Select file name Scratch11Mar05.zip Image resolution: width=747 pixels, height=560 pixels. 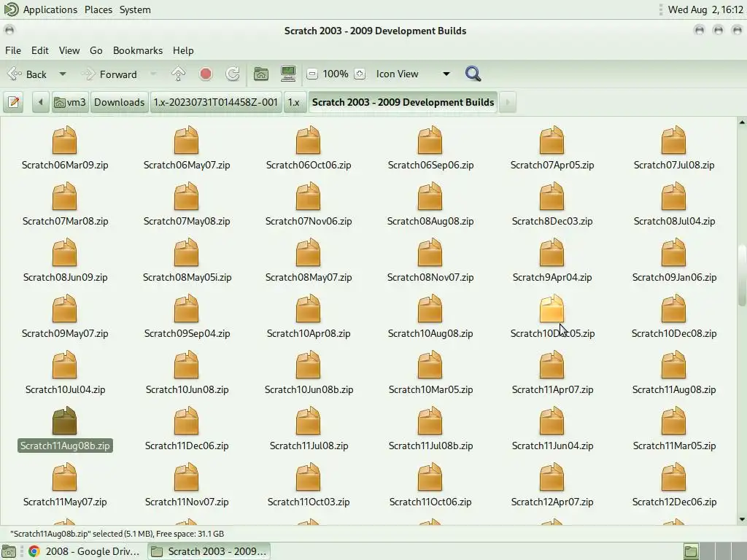674,446
